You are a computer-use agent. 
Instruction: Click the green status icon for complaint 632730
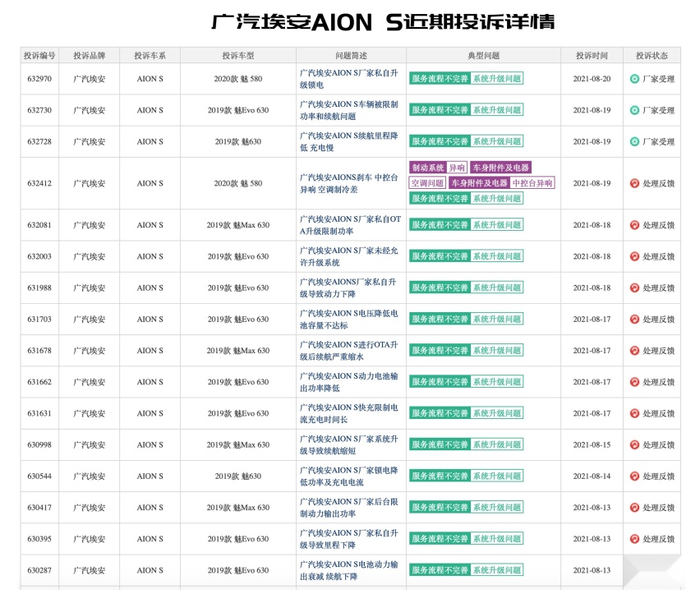[634, 110]
